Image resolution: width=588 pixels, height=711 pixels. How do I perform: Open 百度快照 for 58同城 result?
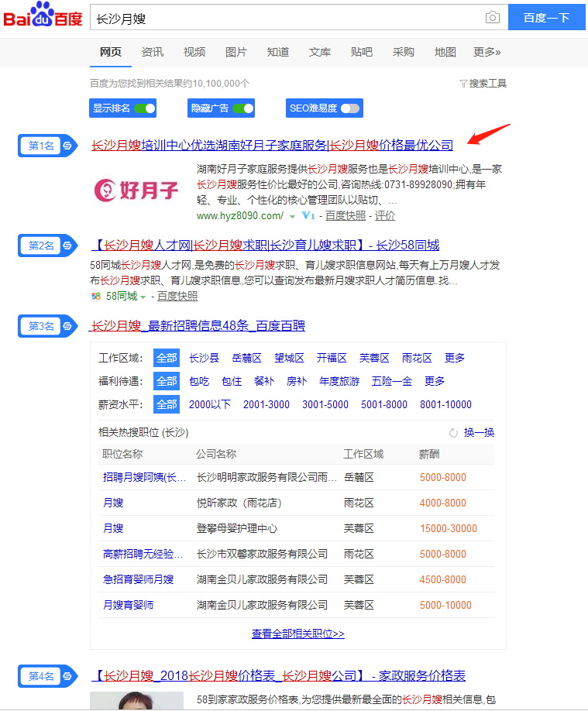[x=177, y=297]
